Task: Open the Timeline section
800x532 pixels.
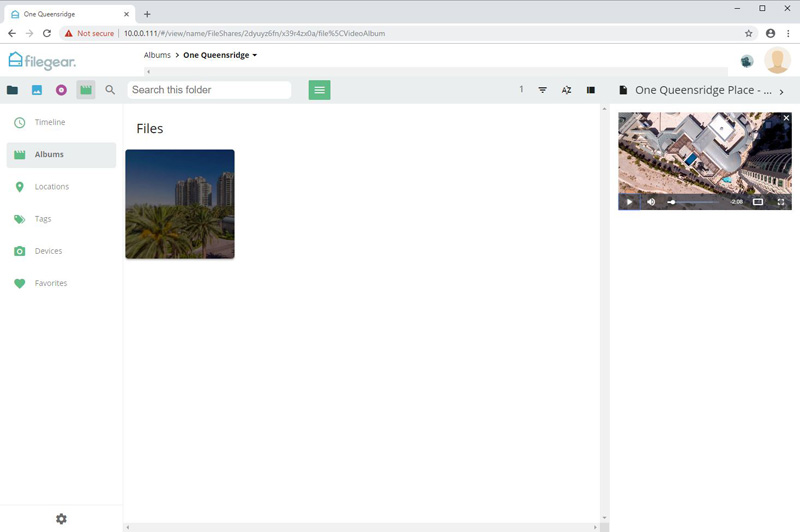Action: 61,122
